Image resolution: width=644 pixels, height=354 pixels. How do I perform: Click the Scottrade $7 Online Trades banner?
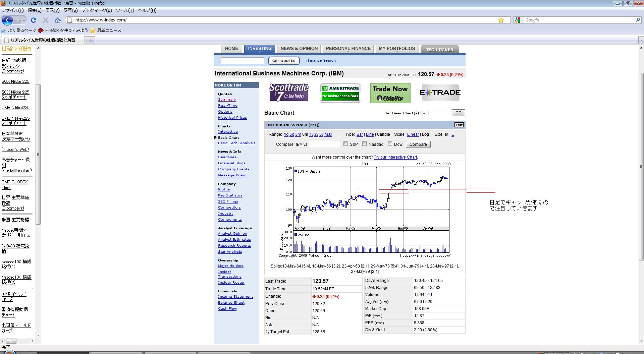pos(289,93)
